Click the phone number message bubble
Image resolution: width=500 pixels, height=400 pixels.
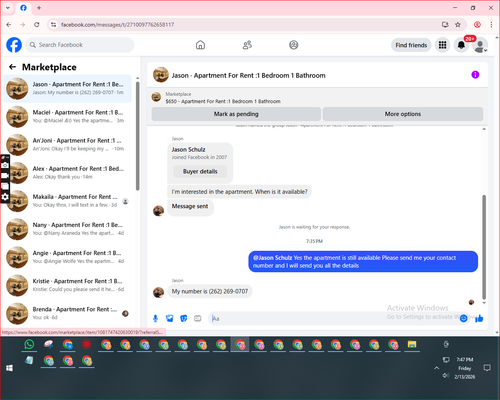(210, 291)
